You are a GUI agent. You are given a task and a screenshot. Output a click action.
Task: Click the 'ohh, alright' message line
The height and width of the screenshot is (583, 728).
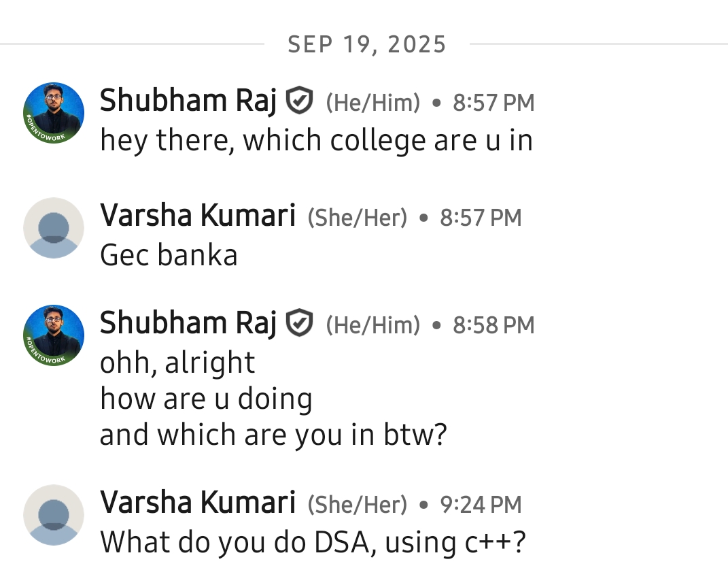(x=177, y=363)
